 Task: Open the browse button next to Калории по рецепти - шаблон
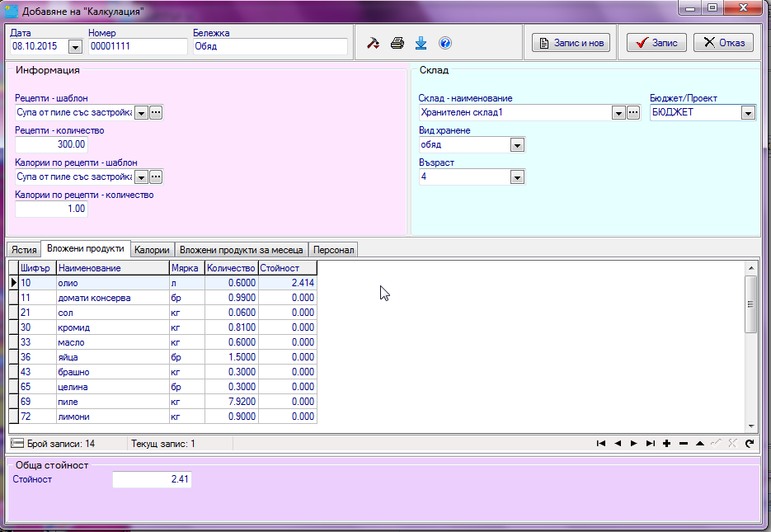coord(156,177)
